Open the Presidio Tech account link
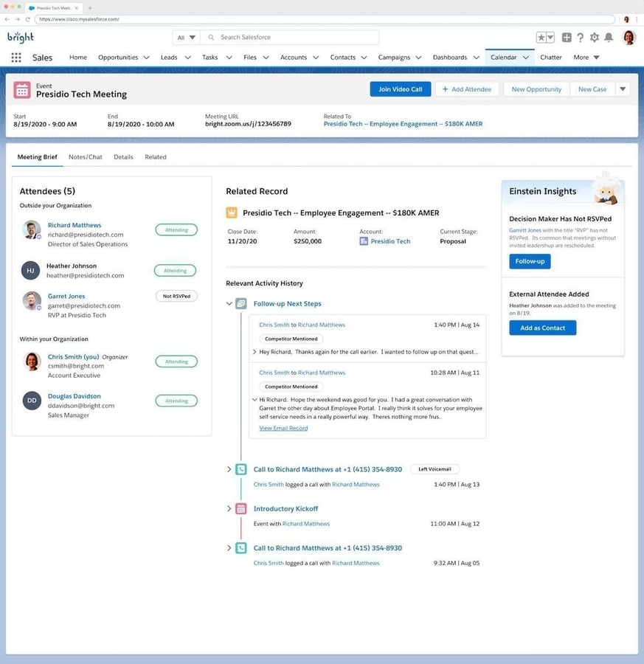The image size is (644, 664). click(390, 241)
